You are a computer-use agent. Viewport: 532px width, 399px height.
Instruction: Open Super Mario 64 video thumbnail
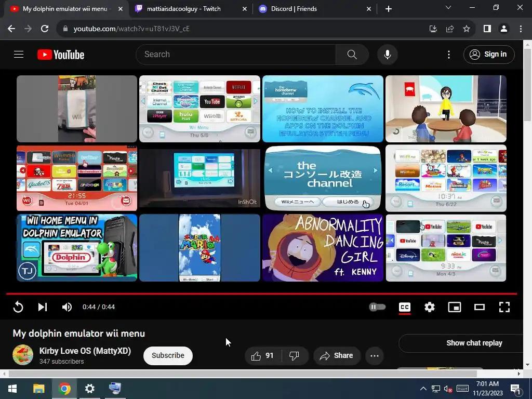(x=199, y=248)
